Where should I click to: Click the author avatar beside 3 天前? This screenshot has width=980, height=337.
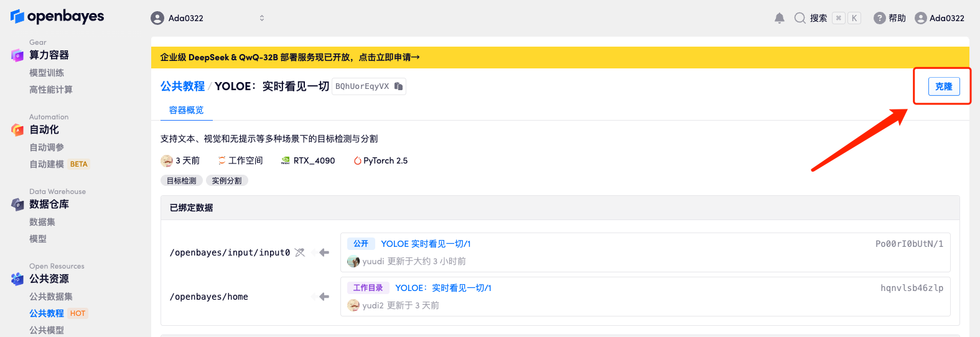pos(167,161)
